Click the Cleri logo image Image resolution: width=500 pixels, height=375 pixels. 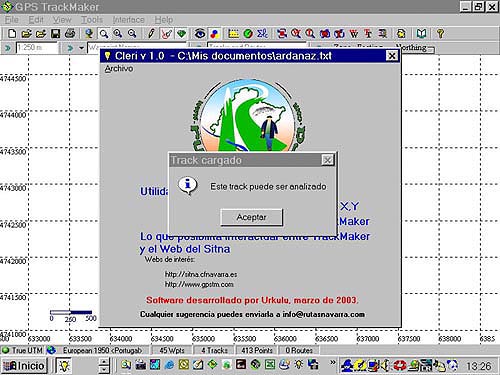click(x=247, y=115)
